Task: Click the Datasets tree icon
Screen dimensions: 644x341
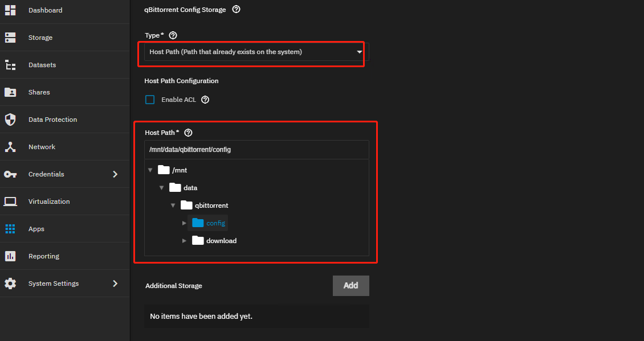Action: coord(10,65)
